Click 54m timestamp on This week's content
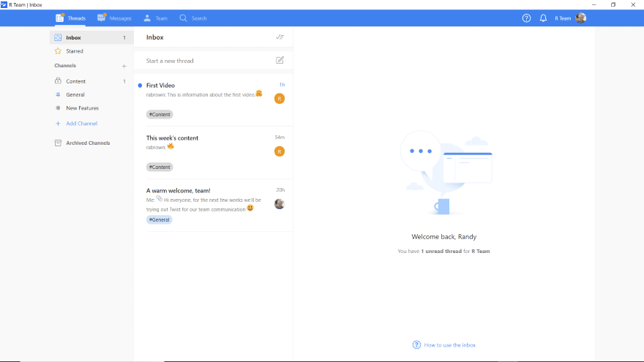Image resolution: width=644 pixels, height=362 pixels. (x=280, y=137)
